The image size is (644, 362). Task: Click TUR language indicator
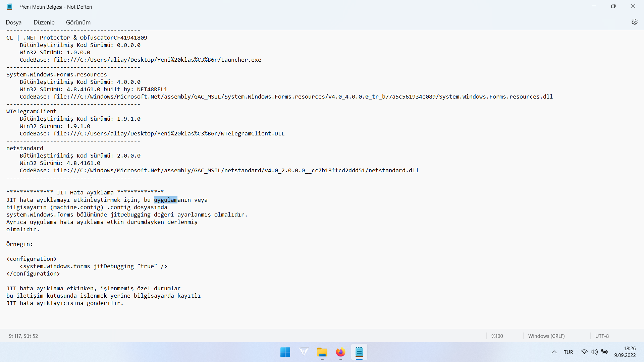tap(569, 352)
